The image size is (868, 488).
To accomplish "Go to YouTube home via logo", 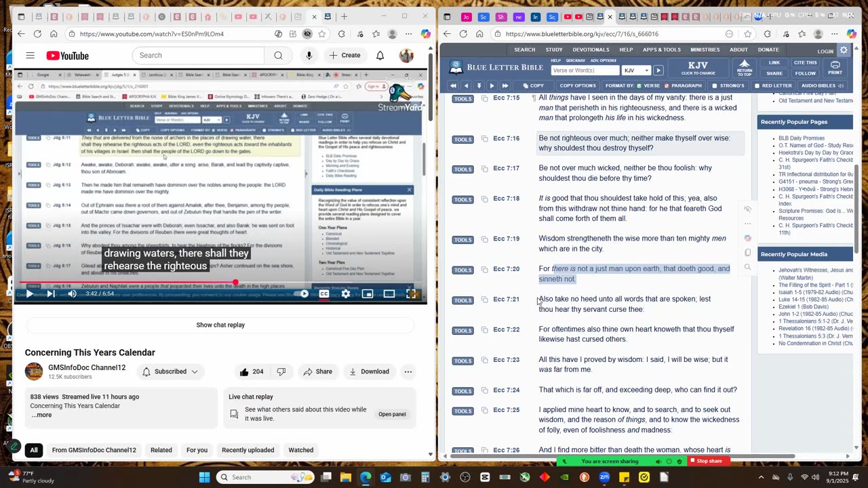I will click(x=67, y=56).
